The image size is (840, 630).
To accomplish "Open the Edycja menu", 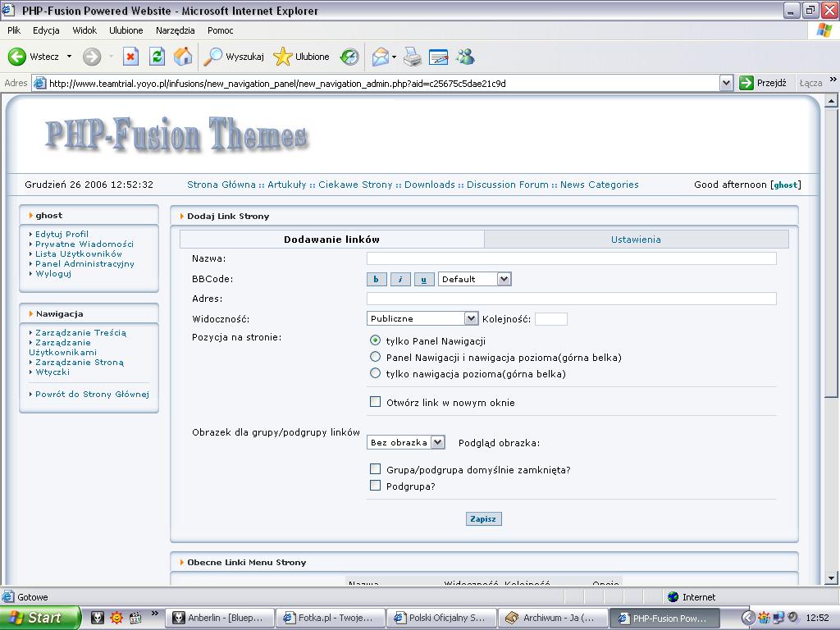I will [46, 30].
